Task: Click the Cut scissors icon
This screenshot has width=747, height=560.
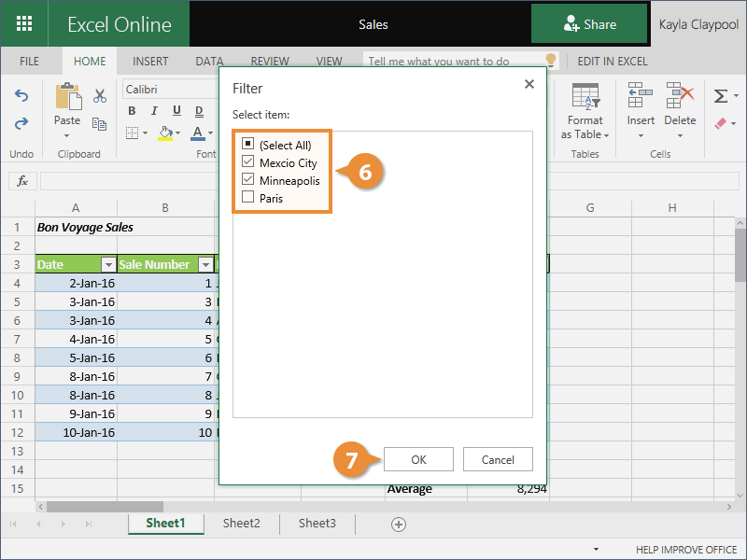Action: [x=100, y=96]
